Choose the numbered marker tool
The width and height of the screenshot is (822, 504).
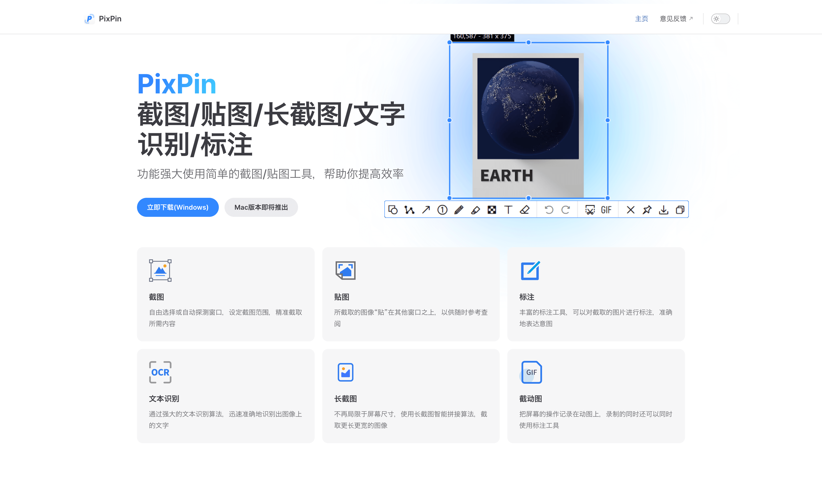click(x=442, y=210)
